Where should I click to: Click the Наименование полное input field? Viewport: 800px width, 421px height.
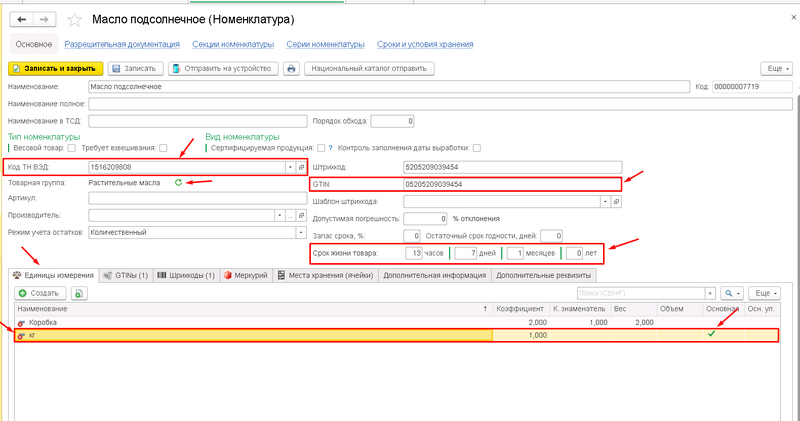(440, 104)
